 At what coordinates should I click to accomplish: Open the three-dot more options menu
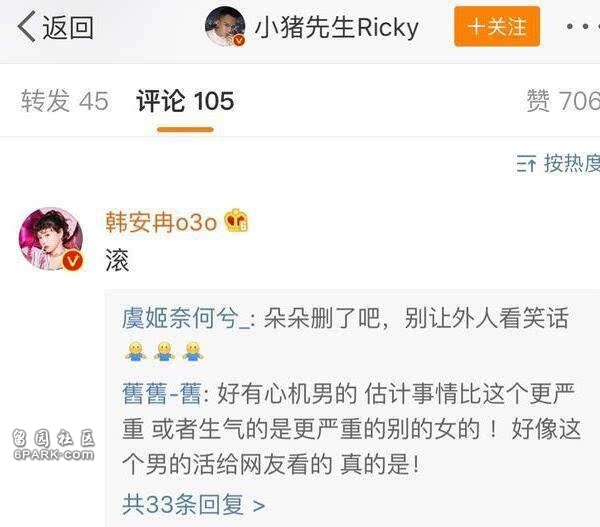pyautogui.click(x=582, y=26)
